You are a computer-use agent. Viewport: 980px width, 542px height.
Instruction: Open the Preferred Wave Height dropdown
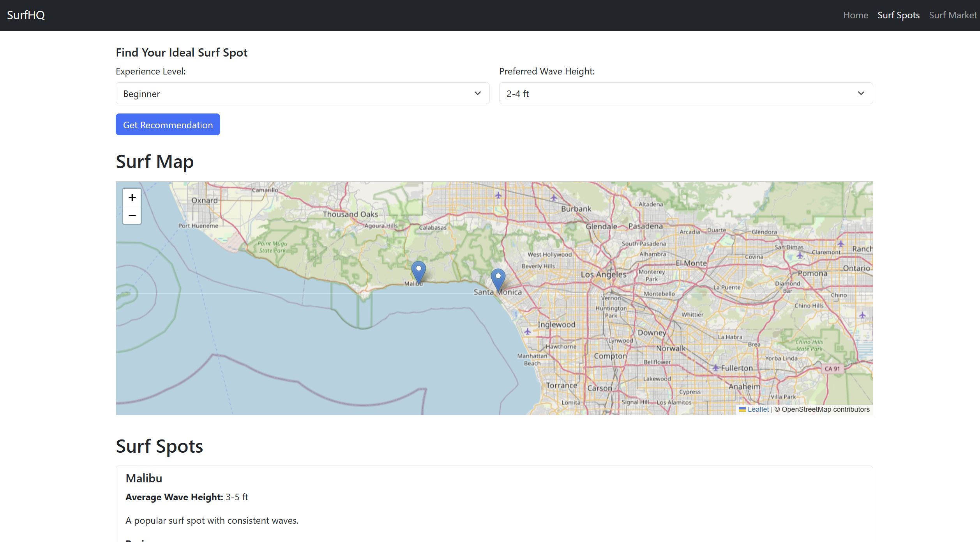pos(686,93)
